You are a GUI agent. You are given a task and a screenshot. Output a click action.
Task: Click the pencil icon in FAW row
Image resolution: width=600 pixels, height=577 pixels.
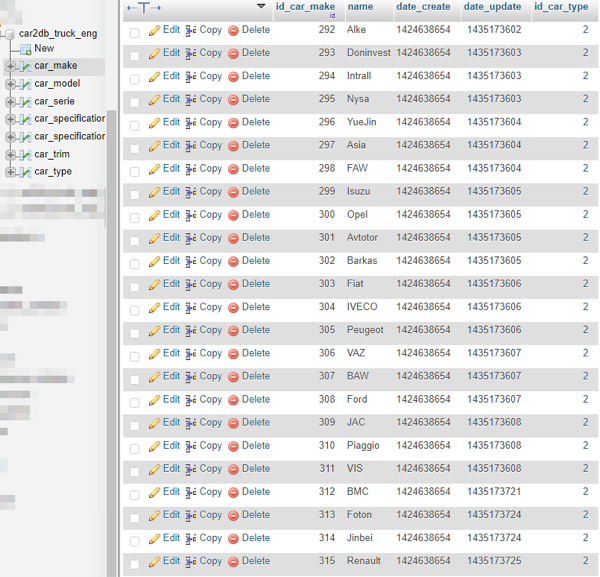154,169
